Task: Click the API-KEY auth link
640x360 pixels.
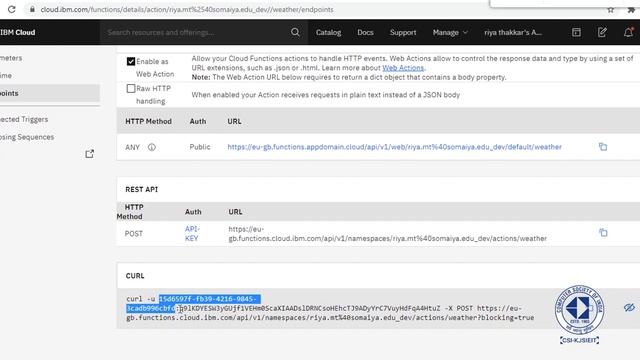Action: pos(192,233)
